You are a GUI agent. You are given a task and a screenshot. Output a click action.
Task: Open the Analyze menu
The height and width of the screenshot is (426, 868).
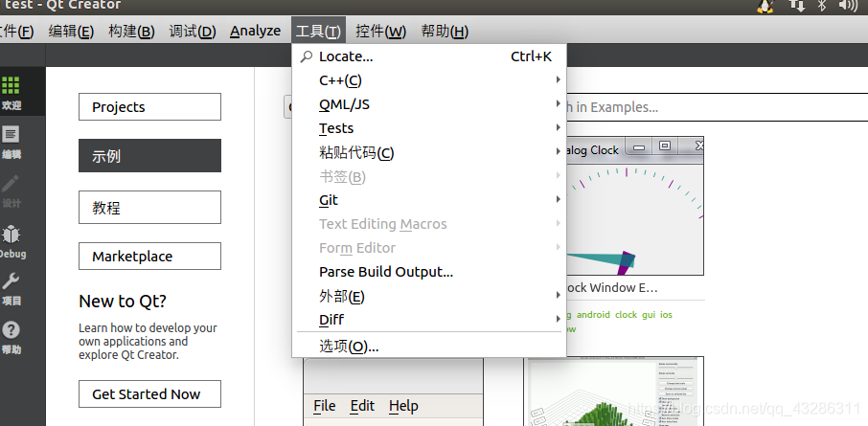(x=255, y=31)
